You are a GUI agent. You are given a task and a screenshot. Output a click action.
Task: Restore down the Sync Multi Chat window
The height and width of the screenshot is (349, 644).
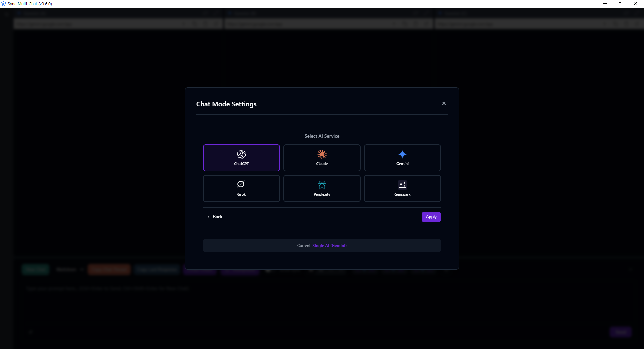[620, 4]
